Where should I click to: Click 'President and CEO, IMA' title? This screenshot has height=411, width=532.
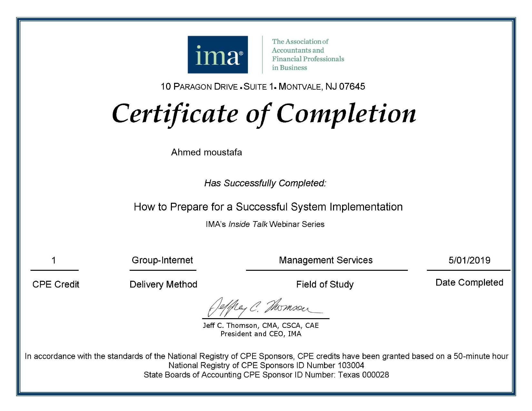click(261, 334)
